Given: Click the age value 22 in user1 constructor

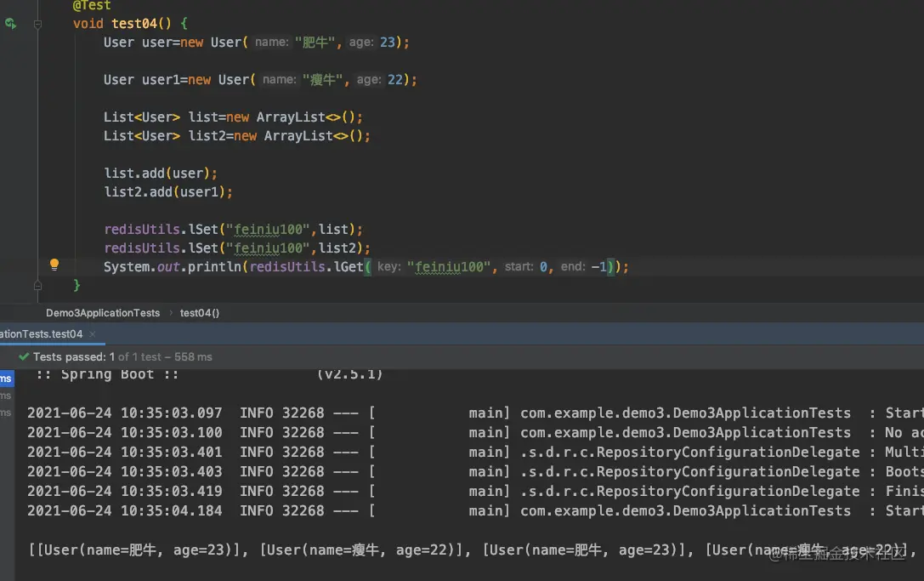Looking at the screenshot, I should [x=394, y=80].
